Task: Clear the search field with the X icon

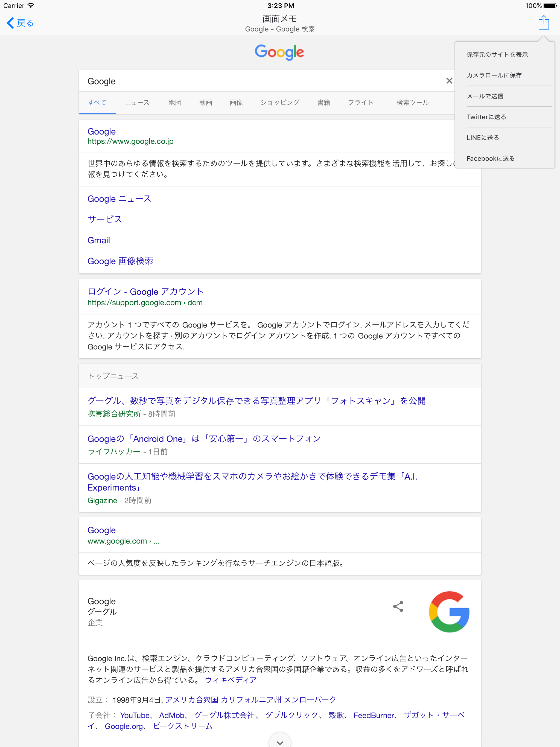Action: click(x=449, y=81)
